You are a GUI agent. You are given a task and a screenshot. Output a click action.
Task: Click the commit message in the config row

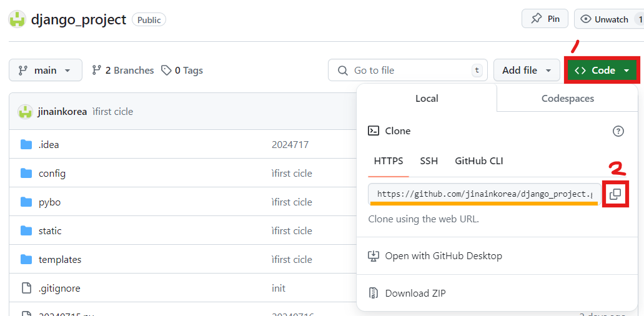tap(292, 173)
